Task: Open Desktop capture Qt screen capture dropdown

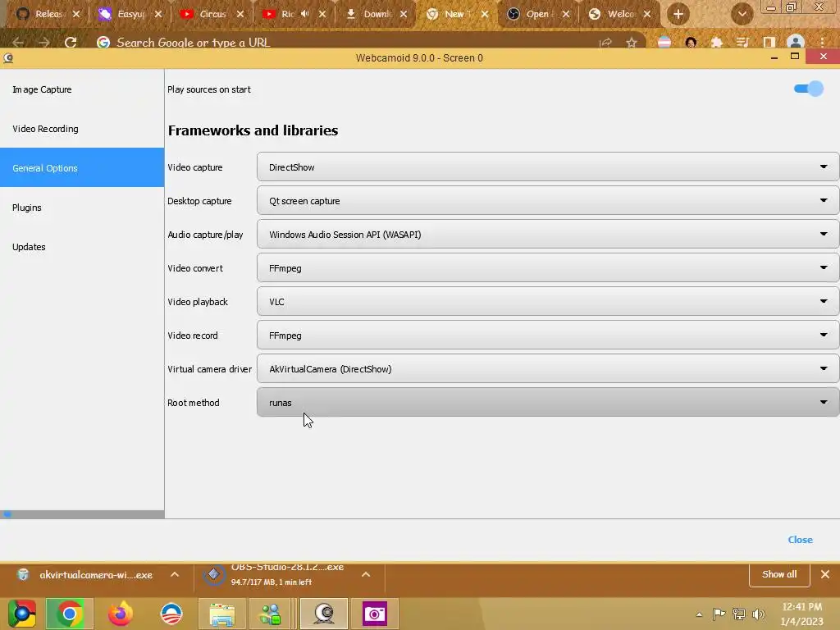Action: [547, 201]
